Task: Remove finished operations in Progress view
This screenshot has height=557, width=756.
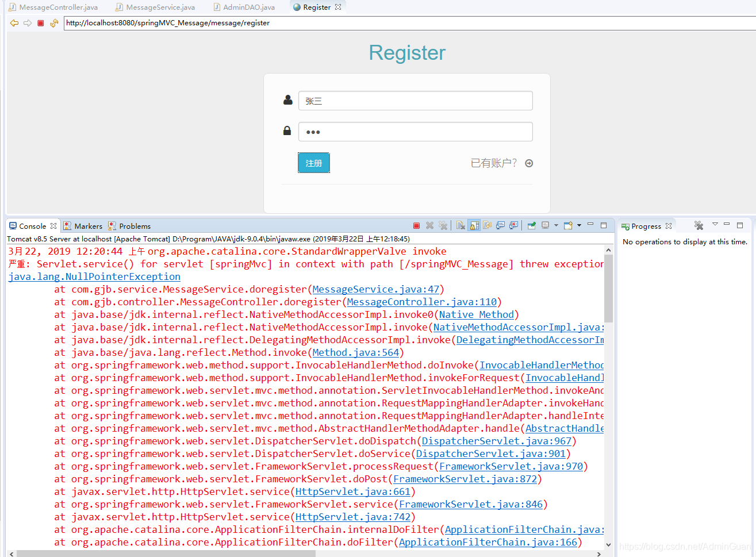Action: click(699, 225)
